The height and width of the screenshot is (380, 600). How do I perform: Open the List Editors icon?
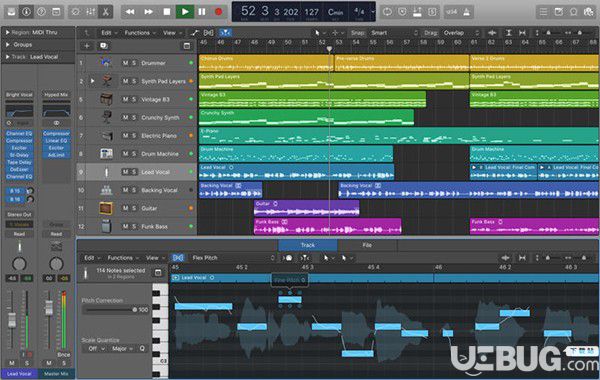pyautogui.click(x=543, y=12)
